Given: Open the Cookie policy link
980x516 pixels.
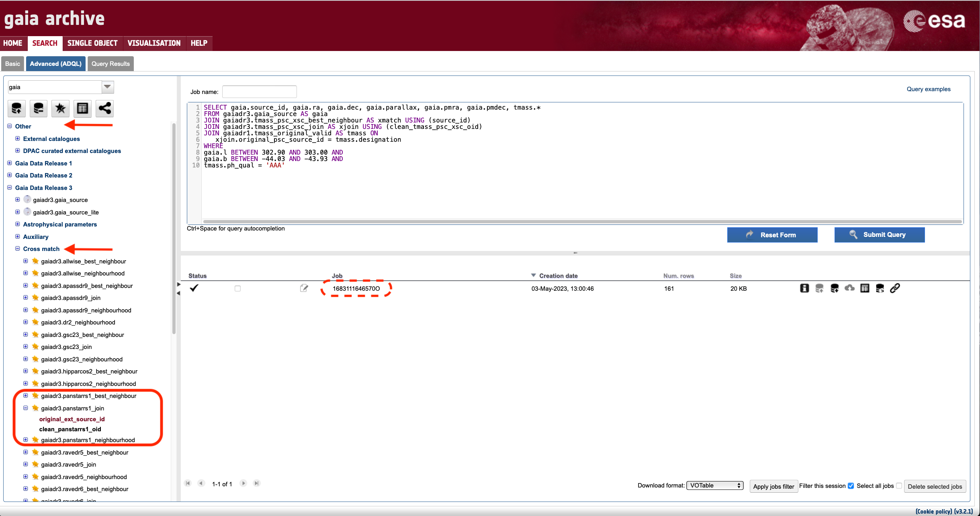Looking at the screenshot, I should (x=934, y=511).
